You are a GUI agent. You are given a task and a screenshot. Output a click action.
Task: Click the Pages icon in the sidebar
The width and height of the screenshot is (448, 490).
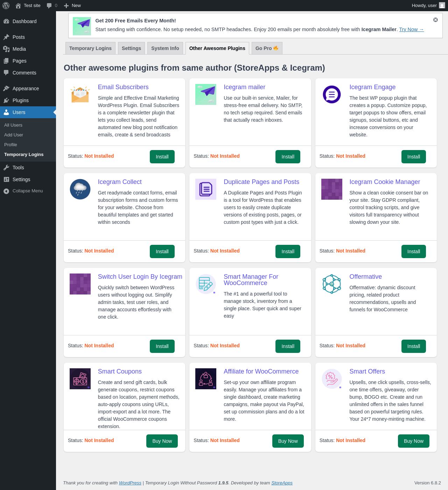click(6, 61)
